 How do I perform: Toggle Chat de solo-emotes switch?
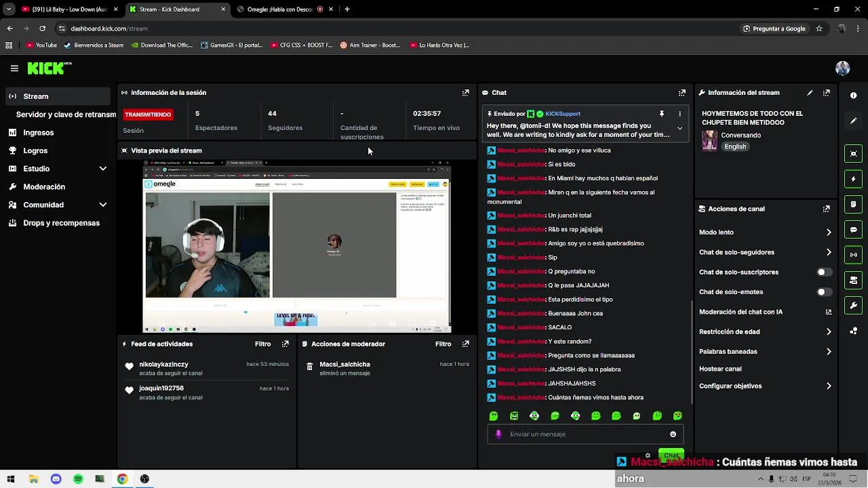coord(824,292)
